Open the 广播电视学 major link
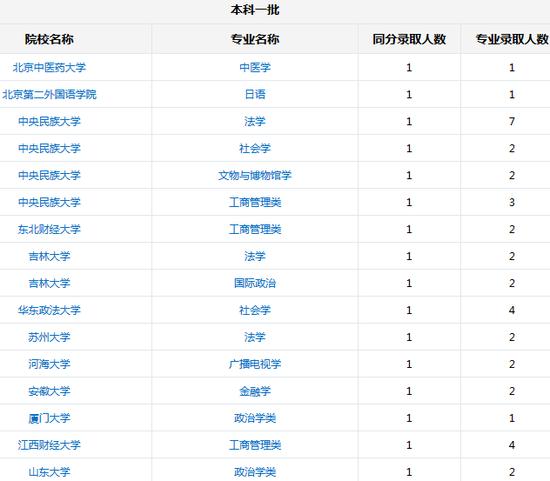 click(x=255, y=364)
